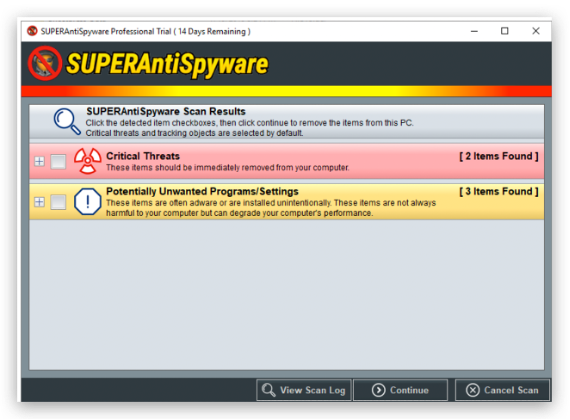Click "Potentially Unwanted Programs/Settings" heading
570x420 pixels.
tap(202, 191)
